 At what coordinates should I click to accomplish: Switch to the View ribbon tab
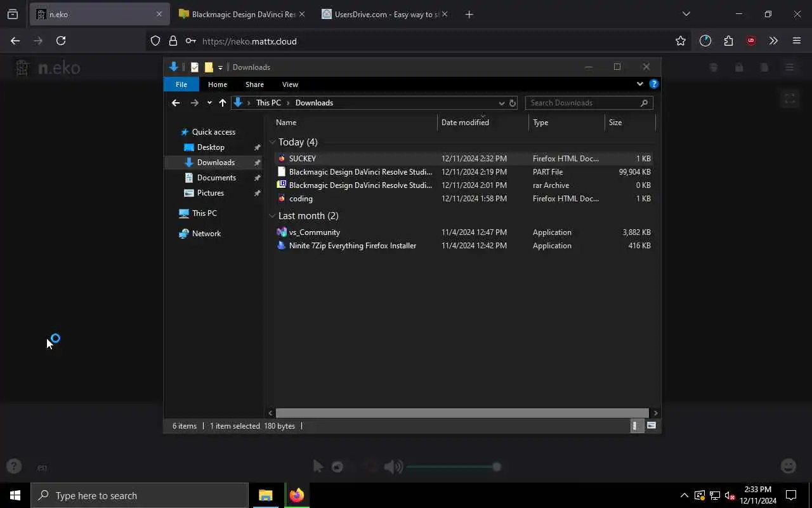coord(290,84)
